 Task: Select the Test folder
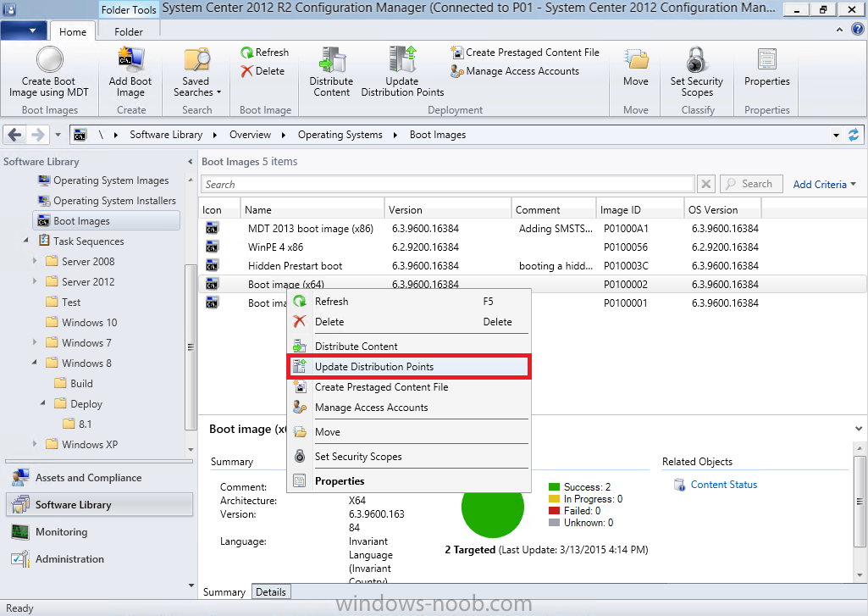(x=64, y=302)
